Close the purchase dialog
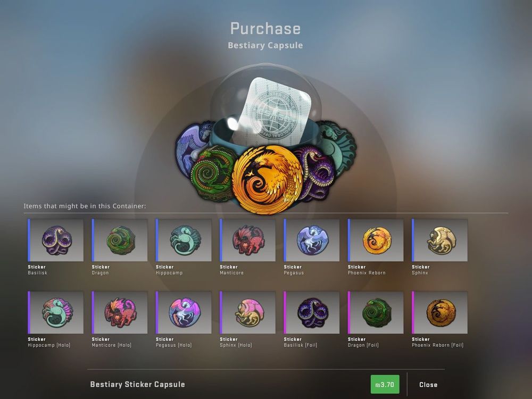 (428, 385)
